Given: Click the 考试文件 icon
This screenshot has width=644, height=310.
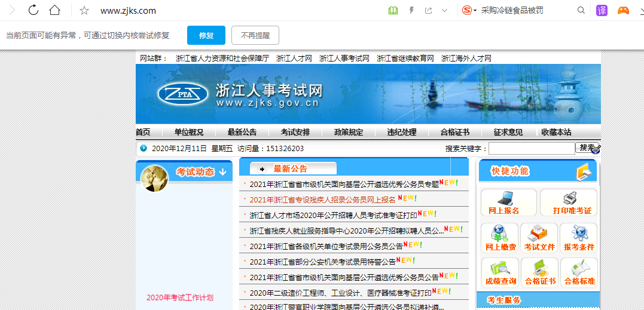Looking at the screenshot, I should click(539, 234).
